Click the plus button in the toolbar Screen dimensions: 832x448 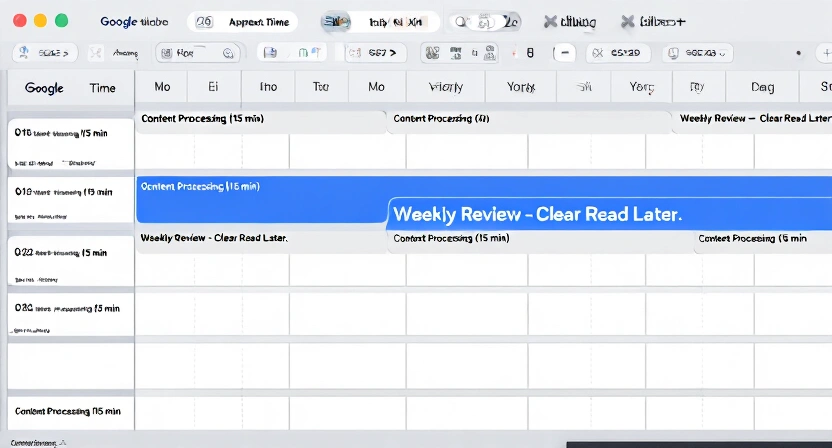(x=826, y=53)
